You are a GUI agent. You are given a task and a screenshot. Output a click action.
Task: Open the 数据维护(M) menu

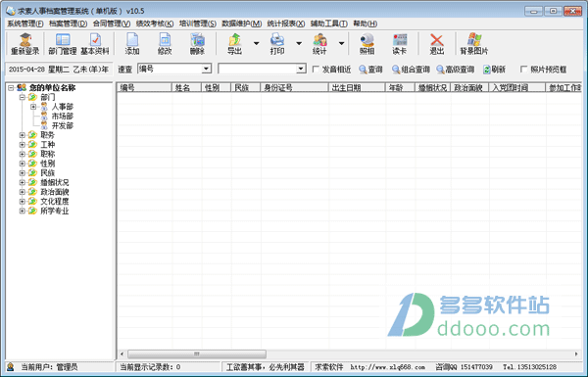(x=241, y=24)
